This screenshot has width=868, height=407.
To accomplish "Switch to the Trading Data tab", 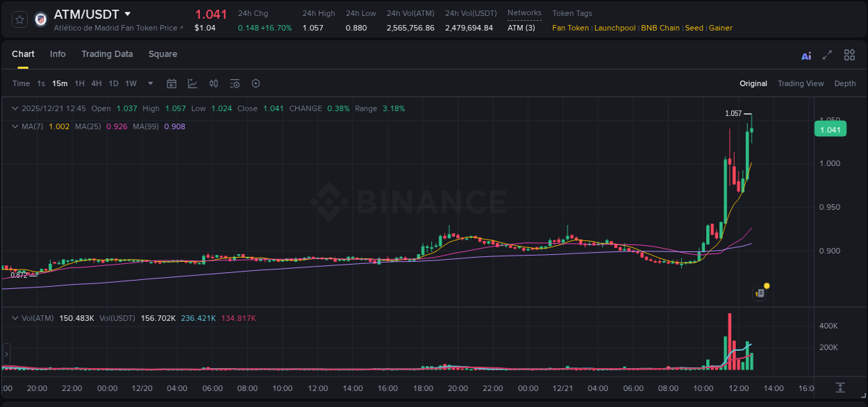I will tap(107, 53).
